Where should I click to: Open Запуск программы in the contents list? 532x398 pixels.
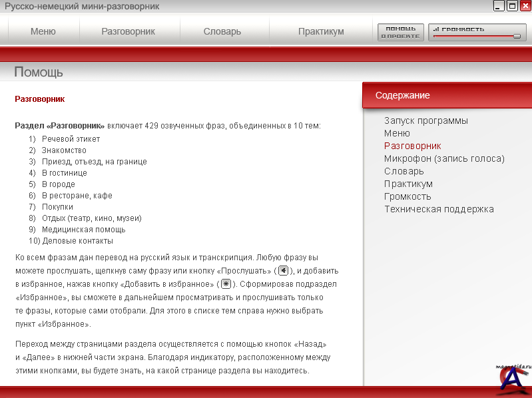(x=426, y=120)
